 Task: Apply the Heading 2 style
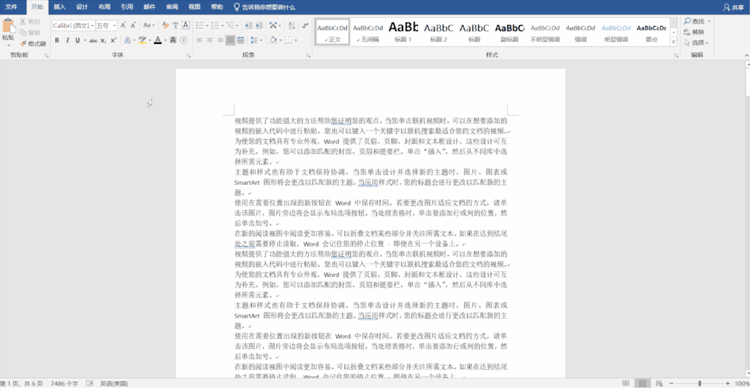pos(439,32)
